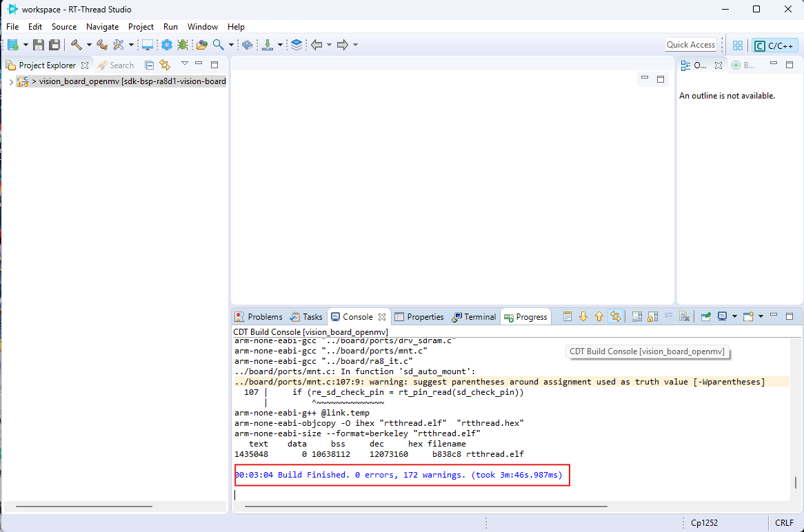Click the Quick Access search box

[690, 45]
